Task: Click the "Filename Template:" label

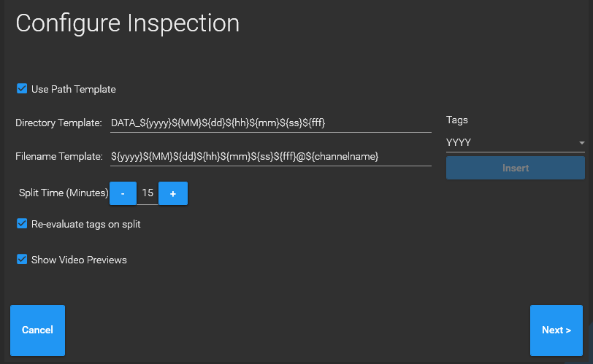Action: coord(58,156)
